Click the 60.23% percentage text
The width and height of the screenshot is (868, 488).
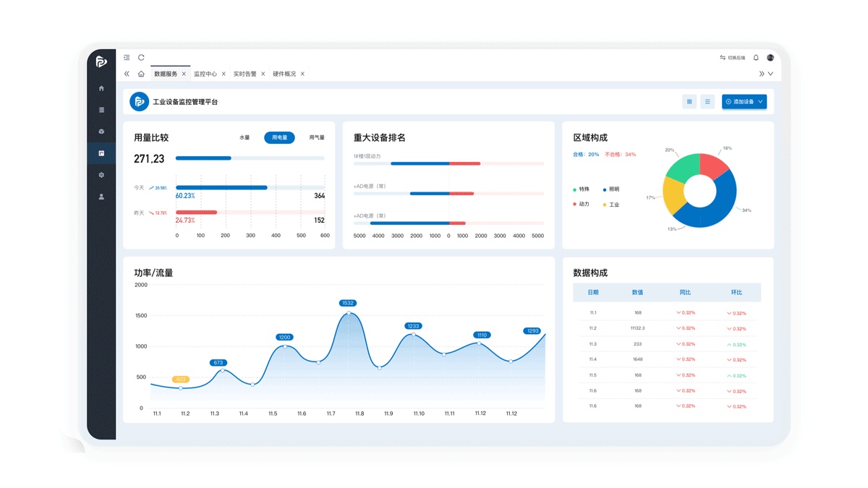pyautogui.click(x=185, y=196)
